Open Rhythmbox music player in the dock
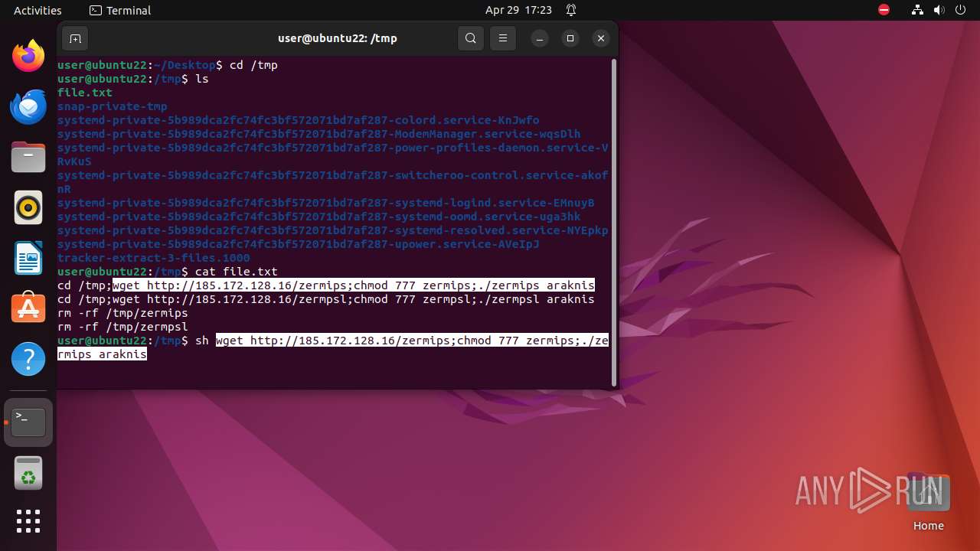The image size is (980, 551). 28,207
